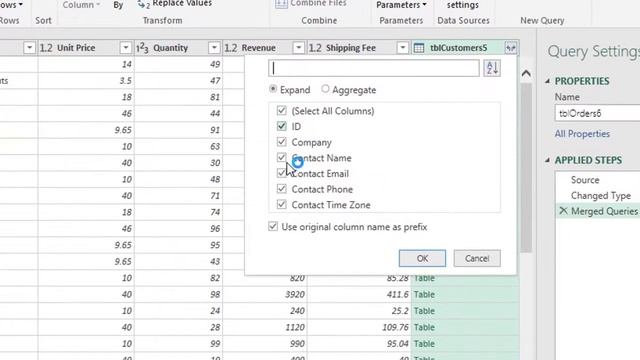The height and width of the screenshot is (360, 640).
Task: Uncheck the Company column checkbox
Action: tap(281, 142)
